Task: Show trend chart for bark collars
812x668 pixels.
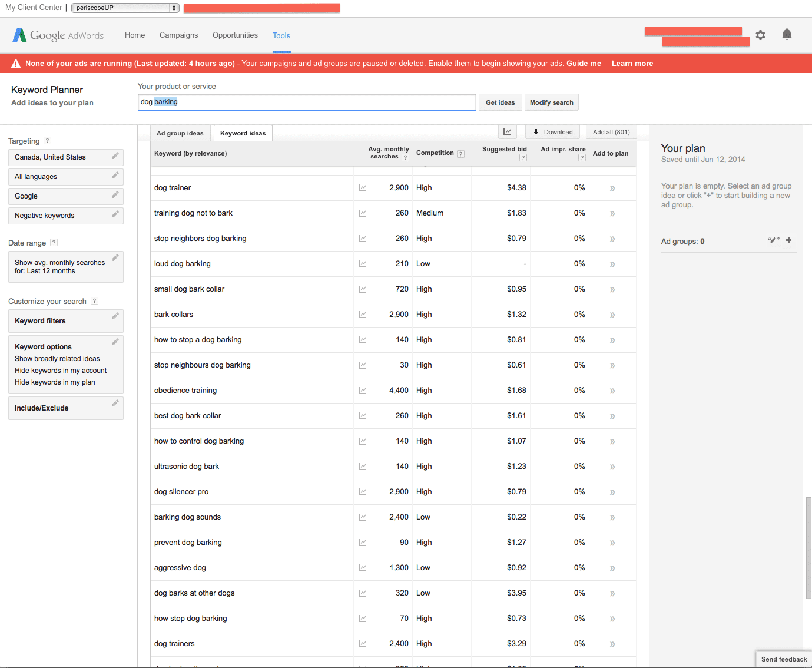Action: coord(362,315)
